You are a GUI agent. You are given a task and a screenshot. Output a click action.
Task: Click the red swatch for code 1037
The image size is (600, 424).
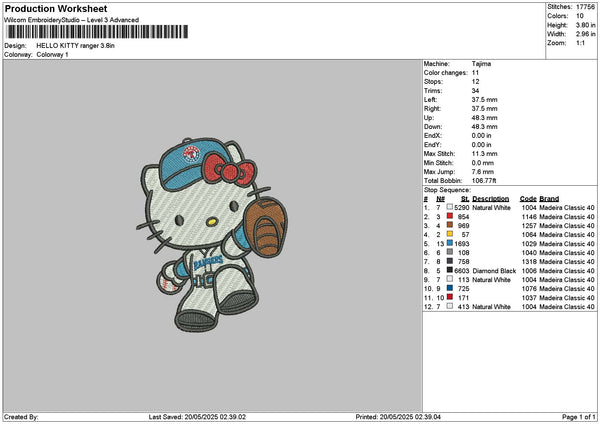click(x=450, y=297)
